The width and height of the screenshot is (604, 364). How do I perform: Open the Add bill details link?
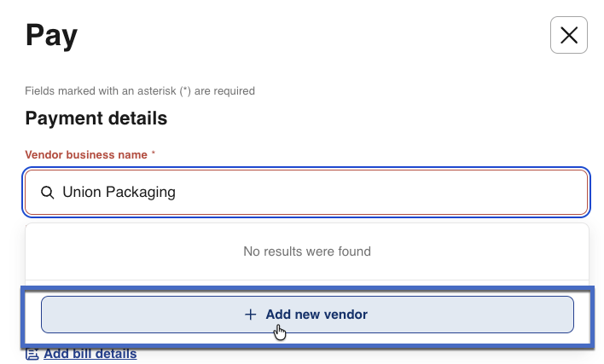click(x=90, y=354)
